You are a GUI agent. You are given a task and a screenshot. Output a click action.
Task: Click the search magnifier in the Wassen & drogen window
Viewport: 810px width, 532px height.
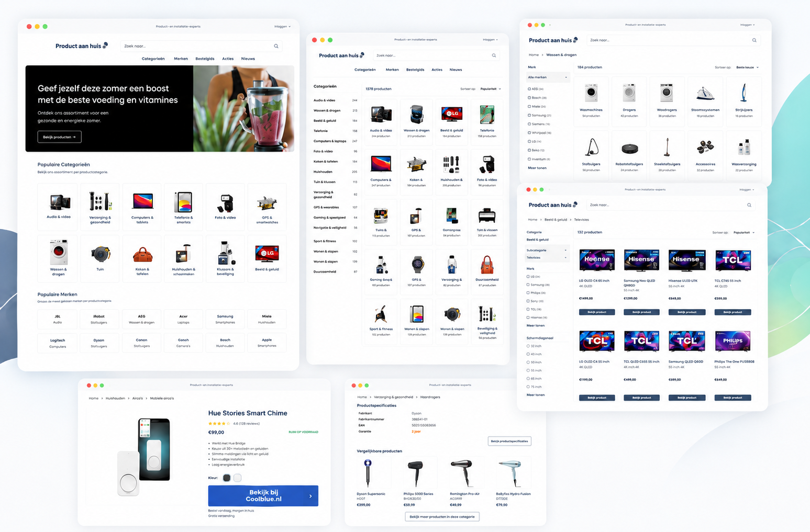coord(754,40)
